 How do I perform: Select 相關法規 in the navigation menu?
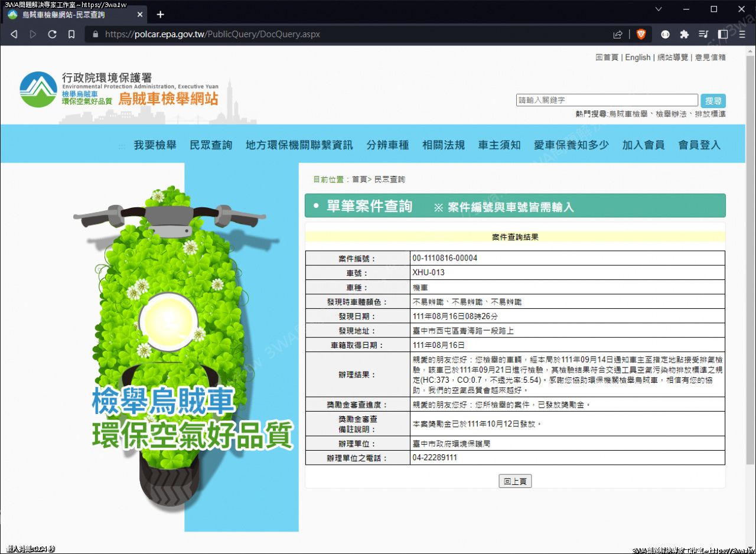[444, 144]
